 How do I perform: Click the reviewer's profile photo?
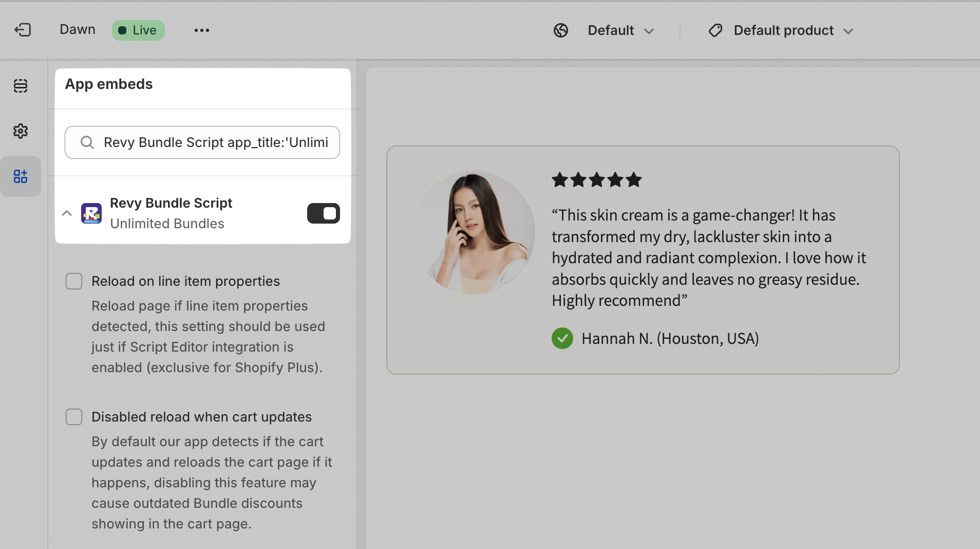(x=474, y=233)
